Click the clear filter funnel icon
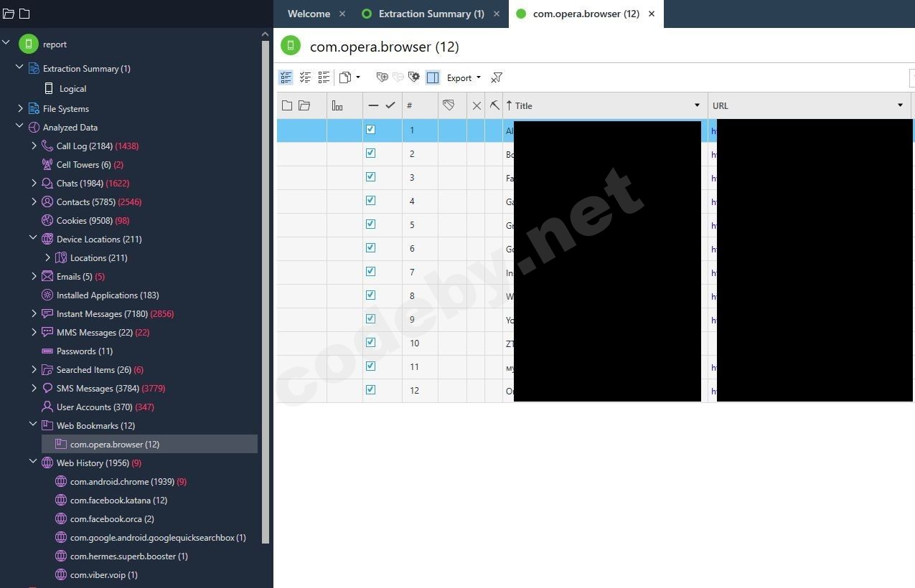This screenshot has width=915, height=588. tap(496, 77)
